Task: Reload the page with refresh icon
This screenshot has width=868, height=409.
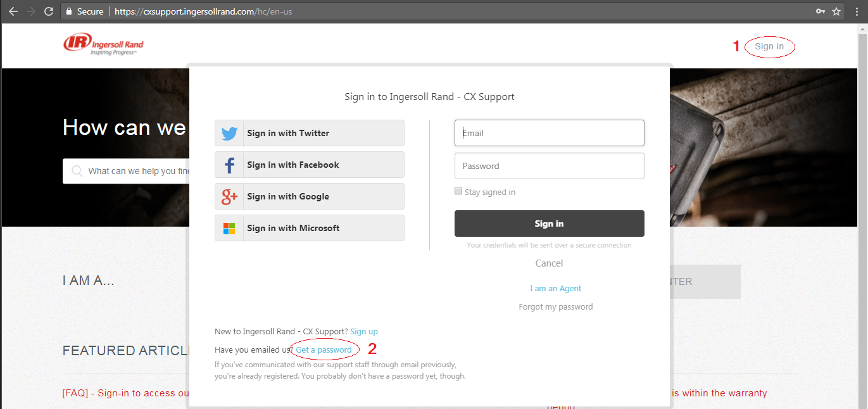Action: pos(49,11)
